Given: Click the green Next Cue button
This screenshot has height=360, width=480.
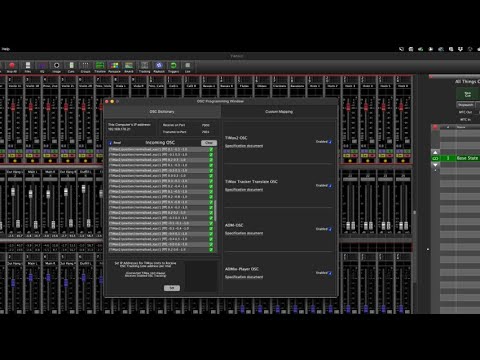Looking at the screenshot, I should pos(468,94).
